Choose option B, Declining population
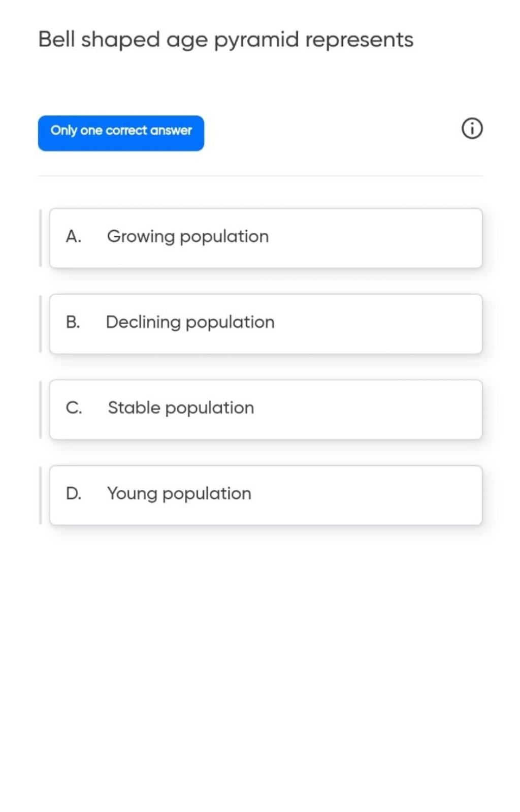Viewport: 520px width, 812px height. [x=190, y=323]
